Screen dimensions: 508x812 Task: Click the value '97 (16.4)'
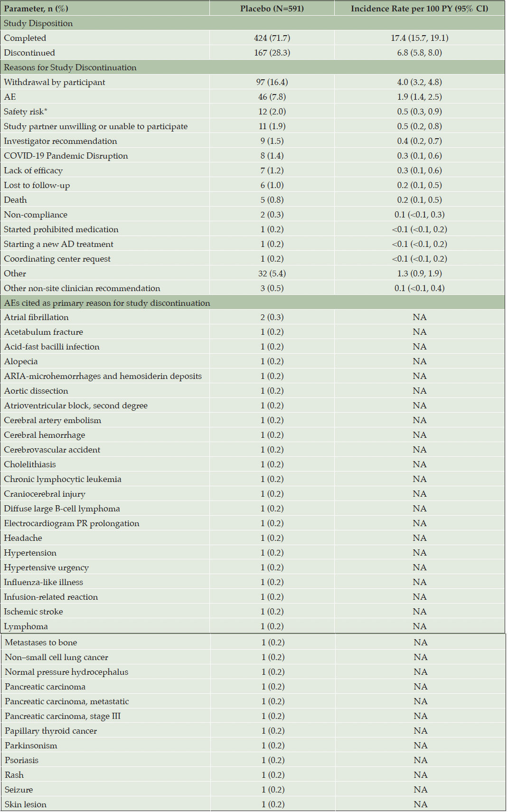coord(272,82)
